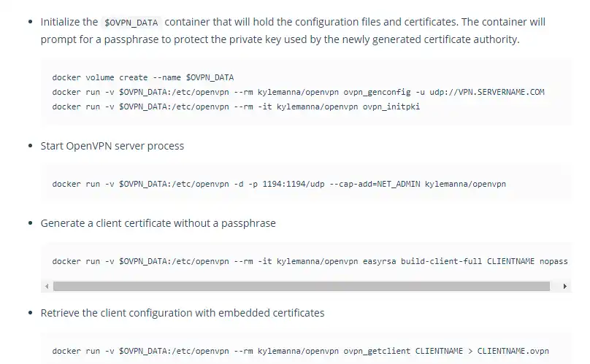The image size is (590, 364).
Task: Click the 'nopass' word in the command
Action: pyautogui.click(x=553, y=261)
